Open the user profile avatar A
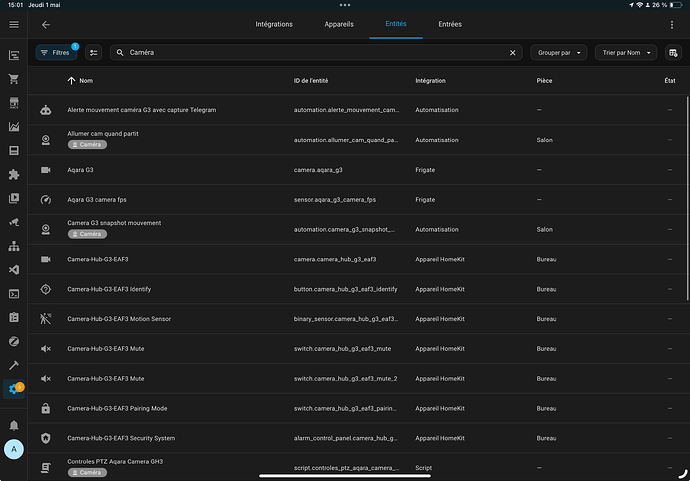 click(x=14, y=450)
